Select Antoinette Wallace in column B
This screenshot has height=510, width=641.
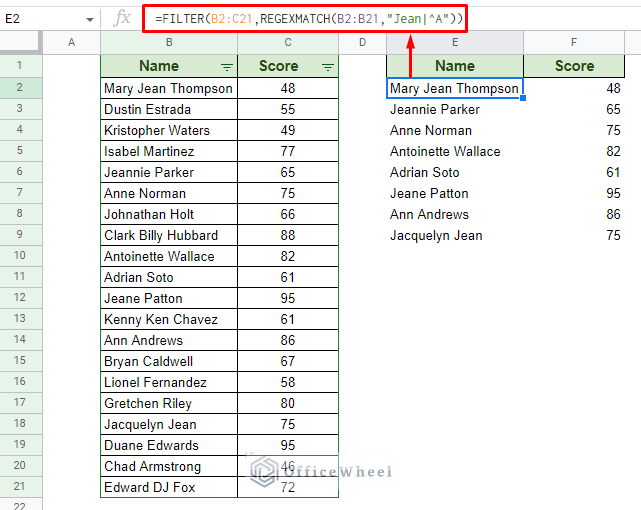pos(169,256)
